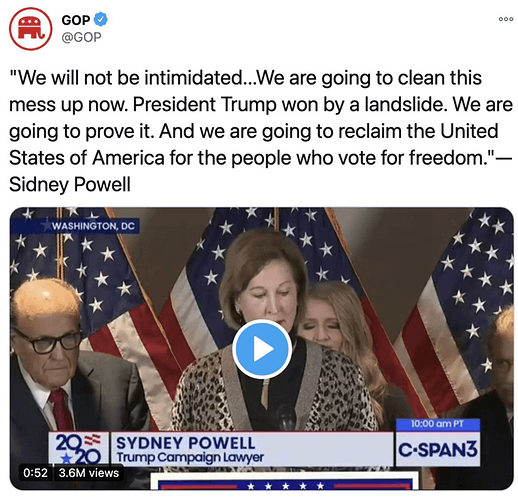Open the GOP elephant profile avatar
The width and height of the screenshot is (518, 500).
tap(30, 29)
